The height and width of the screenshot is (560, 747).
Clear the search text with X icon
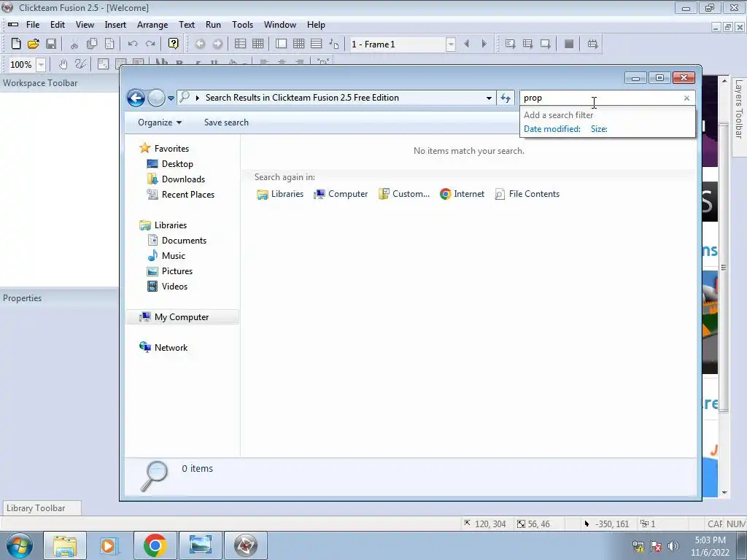pyautogui.click(x=686, y=98)
